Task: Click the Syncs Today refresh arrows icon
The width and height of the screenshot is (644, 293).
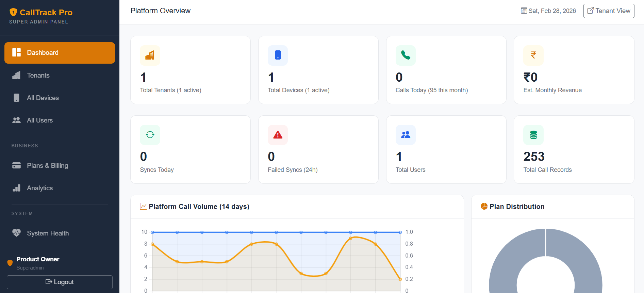Action: pyautogui.click(x=150, y=135)
